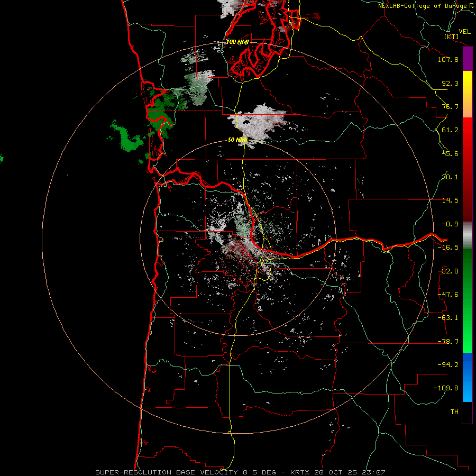This screenshot has width=476, height=476.
Task: Select the 92.3 velocity legend value
Action: (450, 83)
